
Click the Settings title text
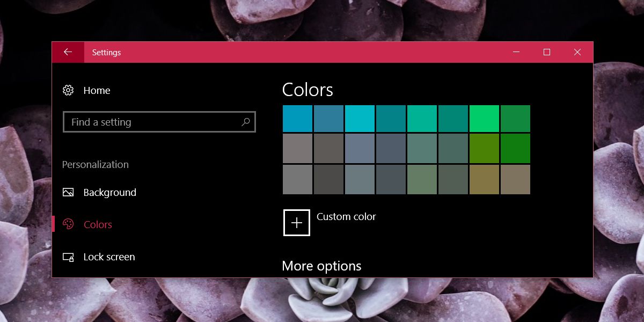point(106,53)
